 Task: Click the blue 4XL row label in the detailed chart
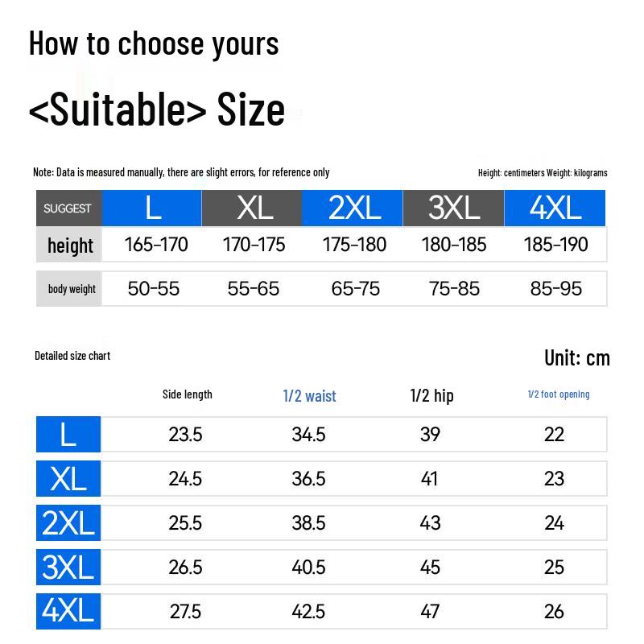[x=68, y=611]
